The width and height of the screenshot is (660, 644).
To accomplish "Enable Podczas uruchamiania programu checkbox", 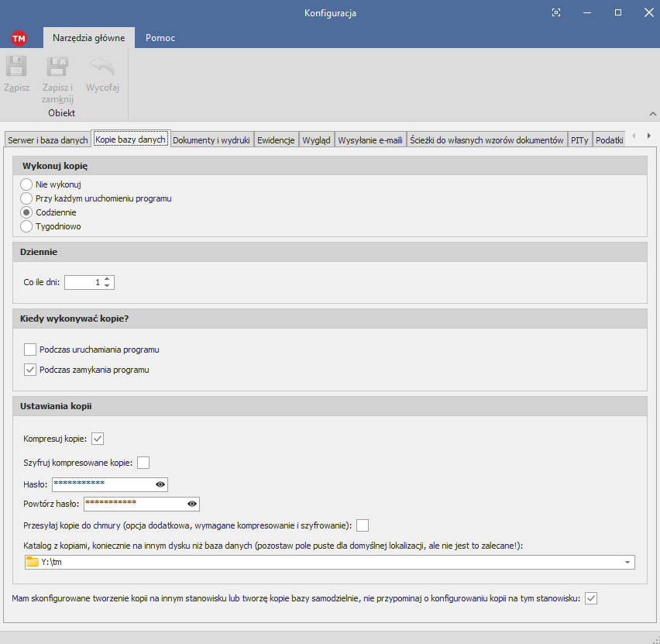I will (x=30, y=350).
